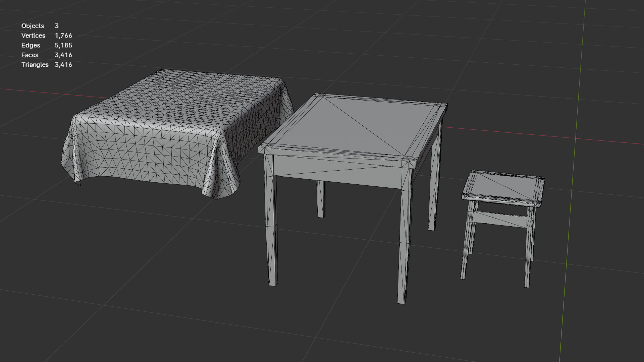Click the Triangles statistics label
This screenshot has height=362, width=644.
(35, 65)
